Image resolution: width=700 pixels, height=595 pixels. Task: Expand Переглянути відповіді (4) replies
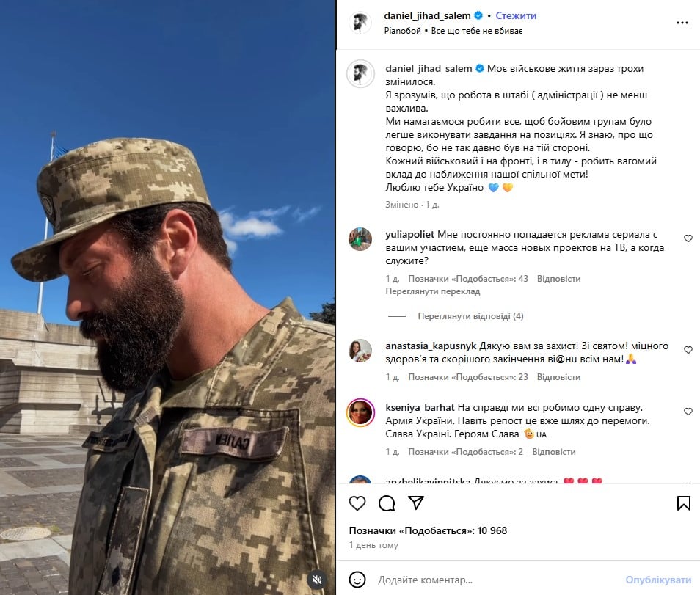pyautogui.click(x=470, y=316)
